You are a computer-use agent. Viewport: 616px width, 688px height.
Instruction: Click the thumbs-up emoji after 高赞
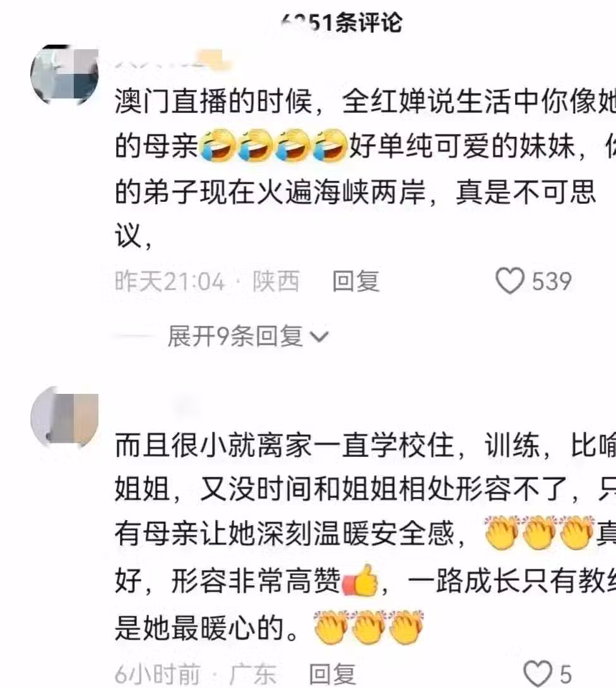(x=360, y=580)
